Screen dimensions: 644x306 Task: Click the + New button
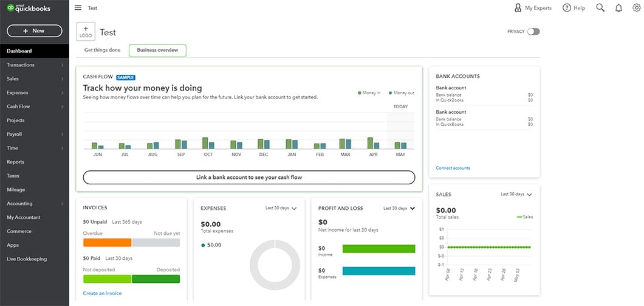(x=35, y=31)
